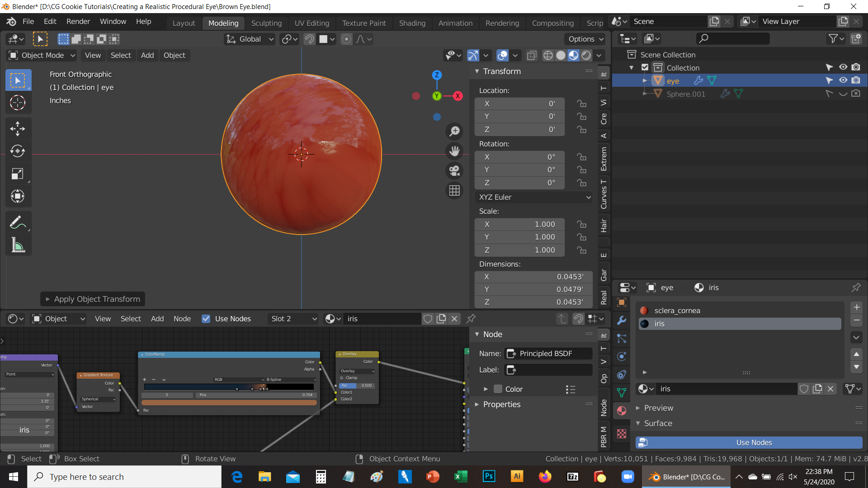
Task: Select the sclera_cornea material slot
Action: coord(677,311)
